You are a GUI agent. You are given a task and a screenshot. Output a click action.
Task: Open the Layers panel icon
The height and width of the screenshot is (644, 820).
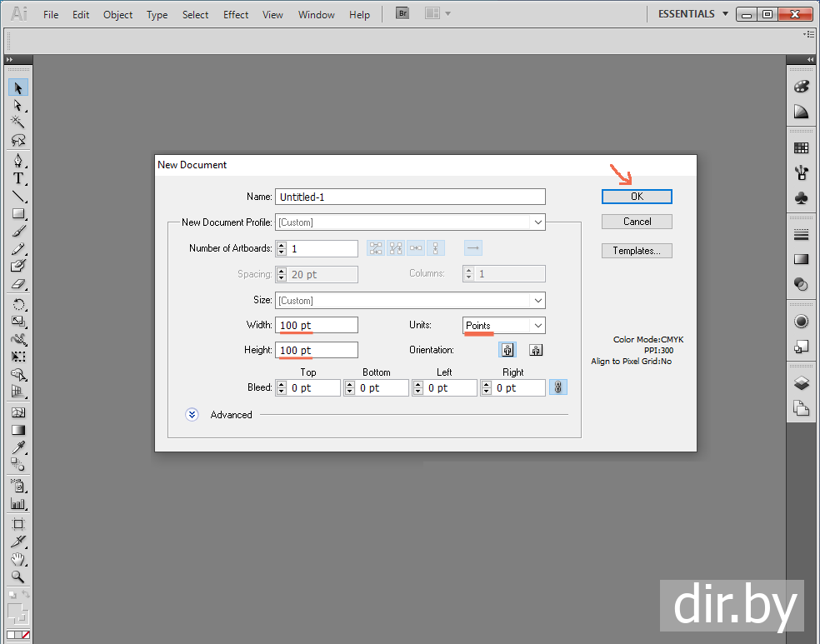click(801, 382)
